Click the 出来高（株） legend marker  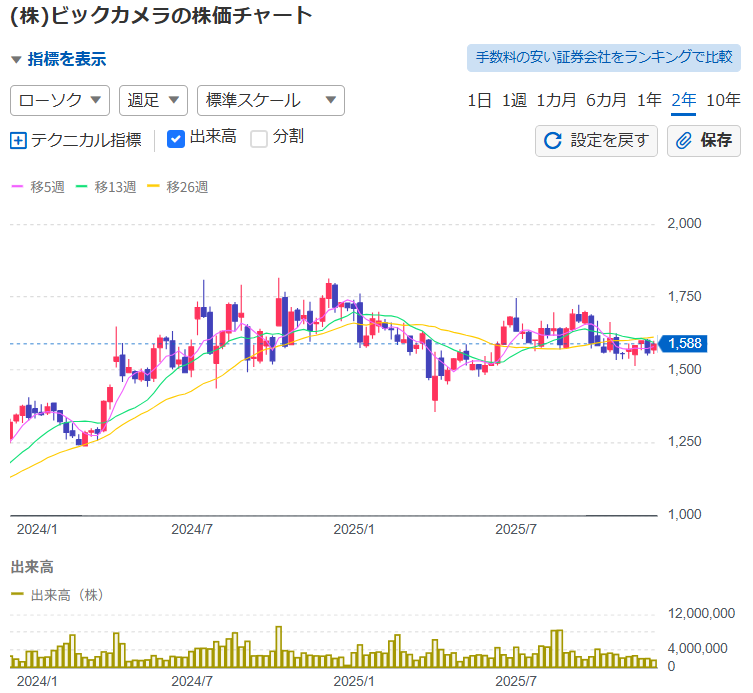[17, 595]
